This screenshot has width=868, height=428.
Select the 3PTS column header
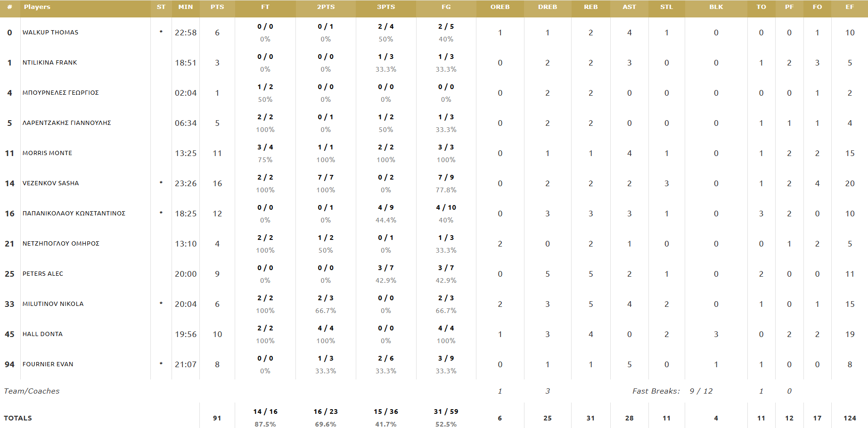coord(386,7)
